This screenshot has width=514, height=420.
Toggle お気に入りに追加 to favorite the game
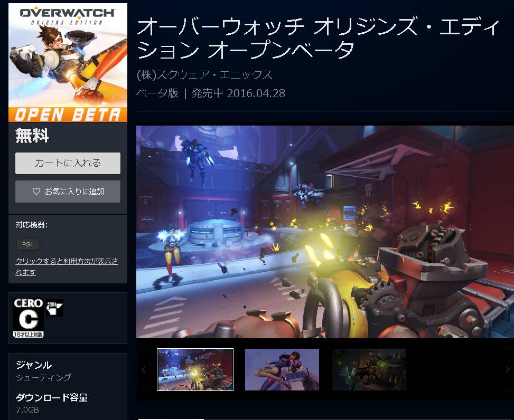pos(68,191)
